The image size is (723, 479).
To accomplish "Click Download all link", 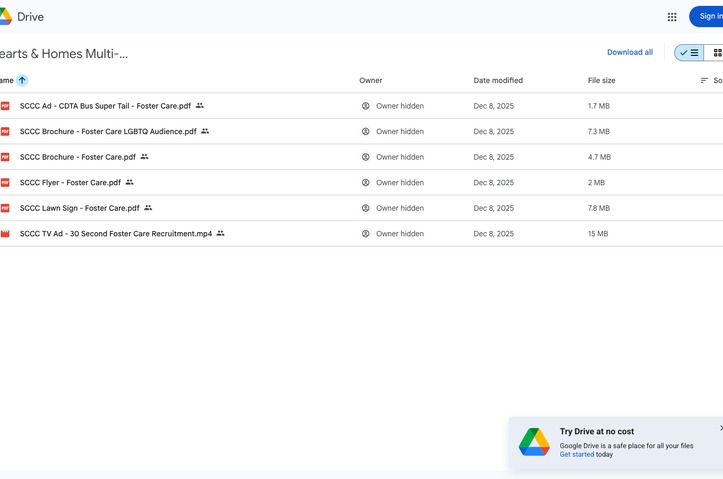I will 630,53.
